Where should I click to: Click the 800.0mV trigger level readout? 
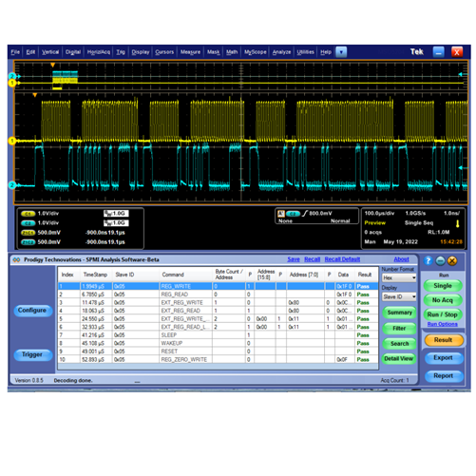pos(320,214)
